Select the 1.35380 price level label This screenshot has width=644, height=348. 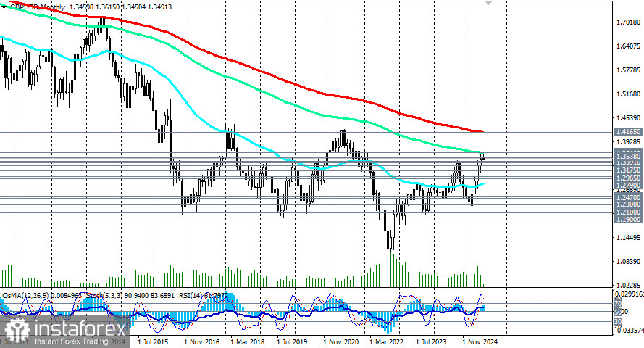click(628, 156)
